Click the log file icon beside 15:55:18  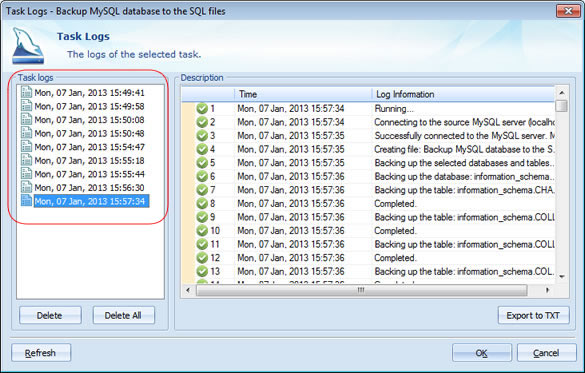click(x=26, y=160)
